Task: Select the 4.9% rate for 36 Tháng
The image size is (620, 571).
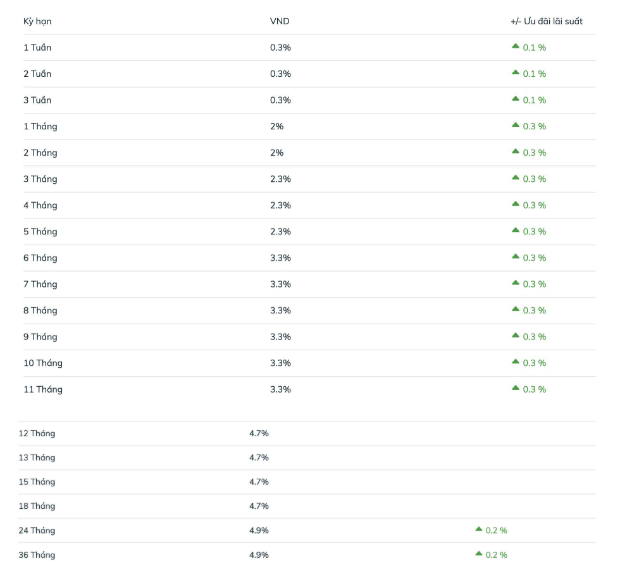Action: pos(259,555)
